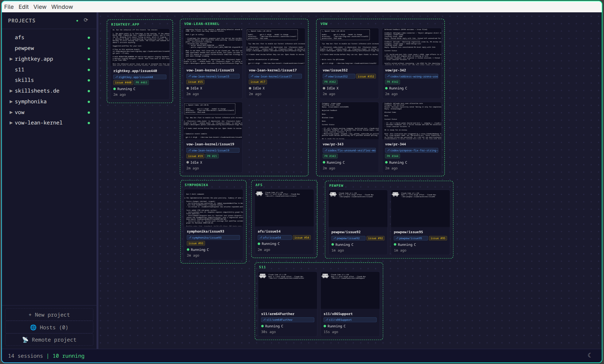This screenshot has height=364, width=604.
Task: Click PR #362 badge
Action: click(330, 82)
